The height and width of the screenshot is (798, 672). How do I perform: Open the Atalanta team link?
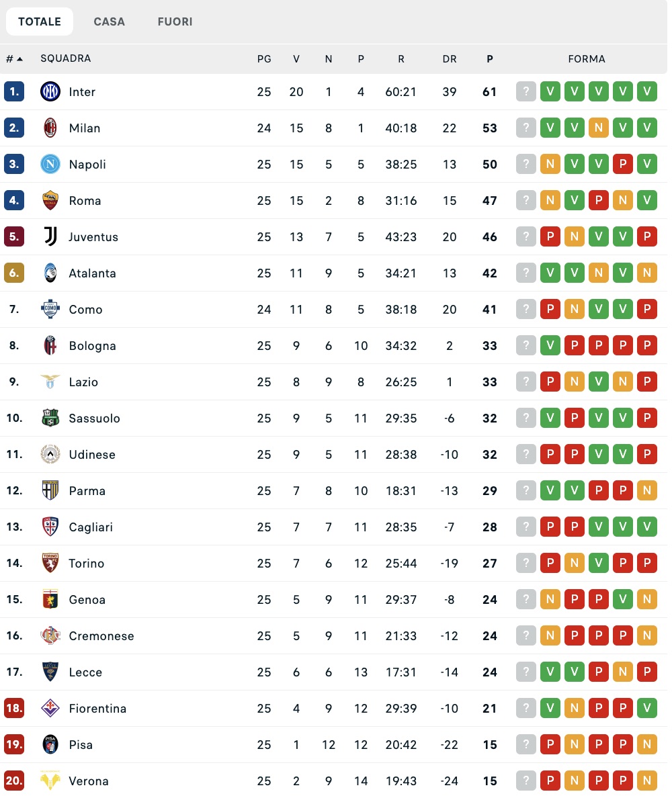[93, 273]
